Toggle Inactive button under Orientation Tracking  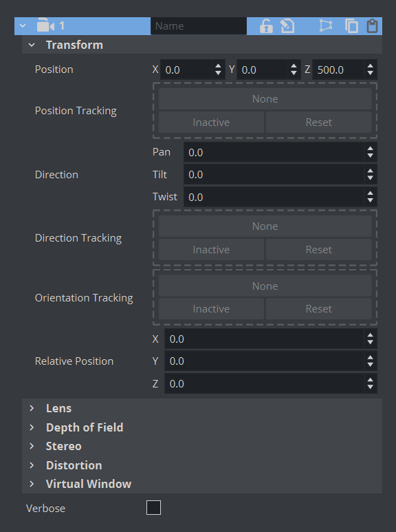coord(211,309)
